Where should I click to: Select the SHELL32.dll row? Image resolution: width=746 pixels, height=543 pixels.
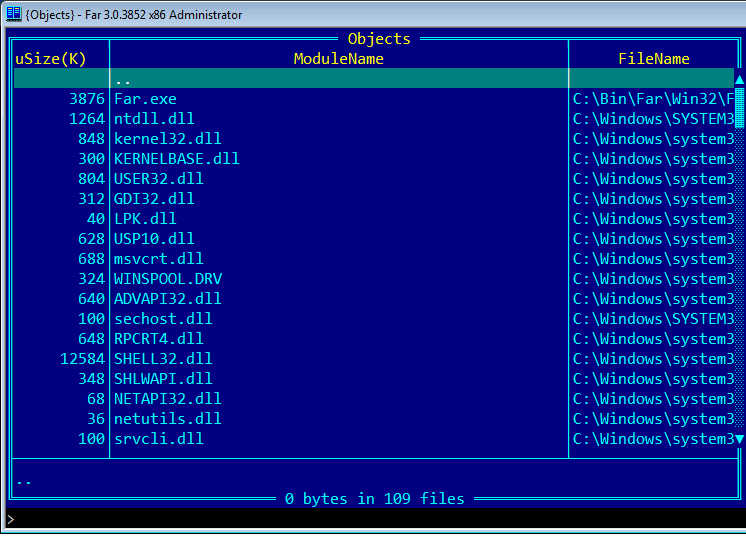[374, 359]
